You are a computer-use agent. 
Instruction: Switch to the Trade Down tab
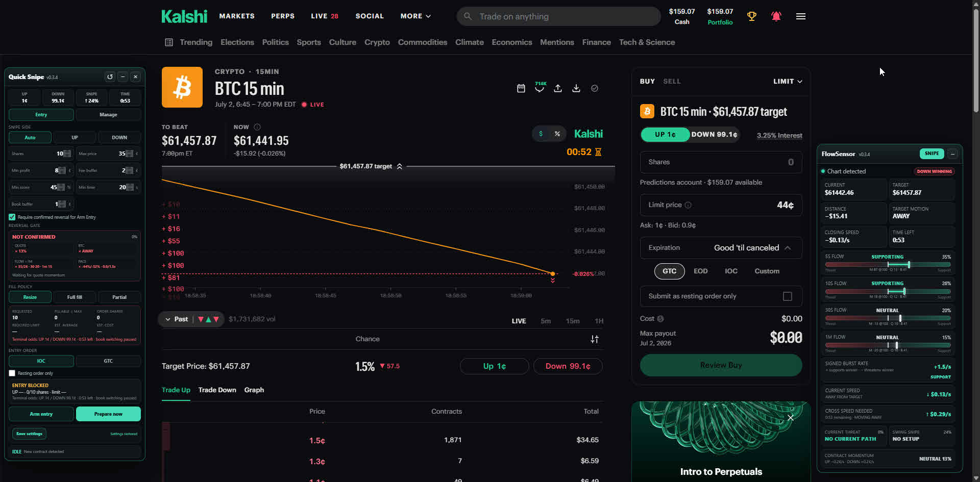coord(217,390)
